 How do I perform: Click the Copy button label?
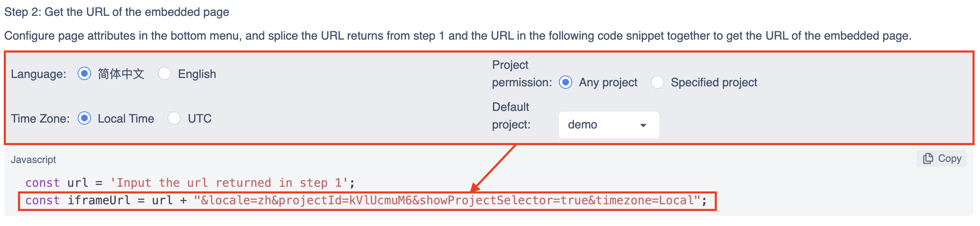coord(950,158)
